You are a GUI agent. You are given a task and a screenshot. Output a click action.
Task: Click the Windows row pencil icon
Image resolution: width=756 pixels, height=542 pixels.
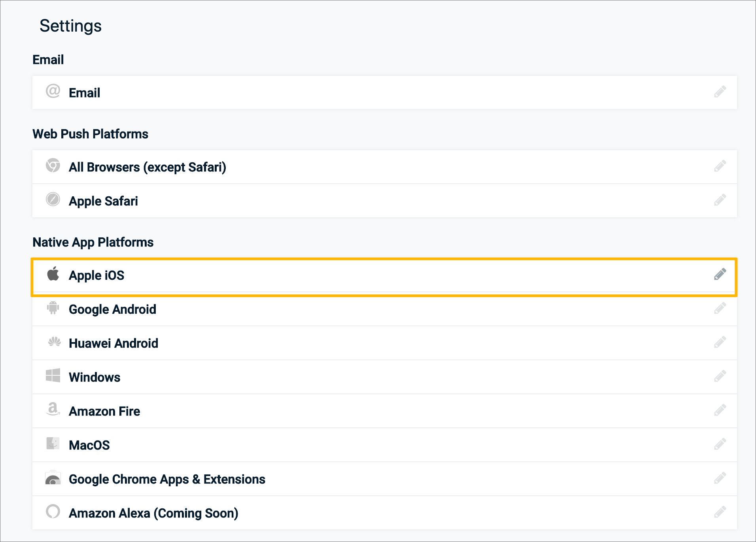[720, 376]
